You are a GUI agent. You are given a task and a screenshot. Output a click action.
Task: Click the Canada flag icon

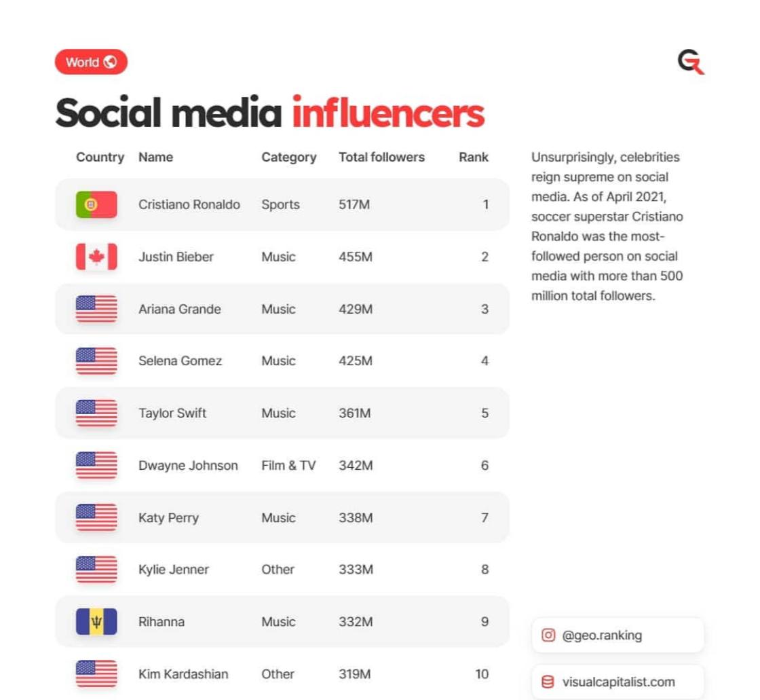[x=96, y=257]
